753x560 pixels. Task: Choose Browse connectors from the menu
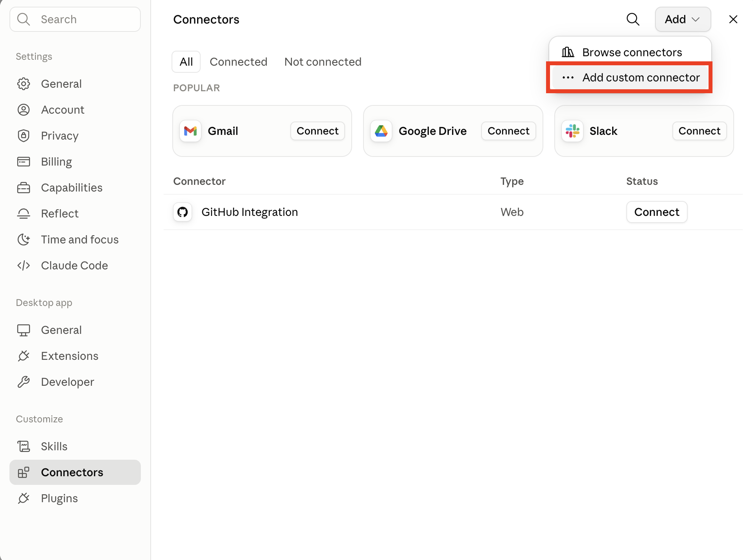pyautogui.click(x=630, y=52)
